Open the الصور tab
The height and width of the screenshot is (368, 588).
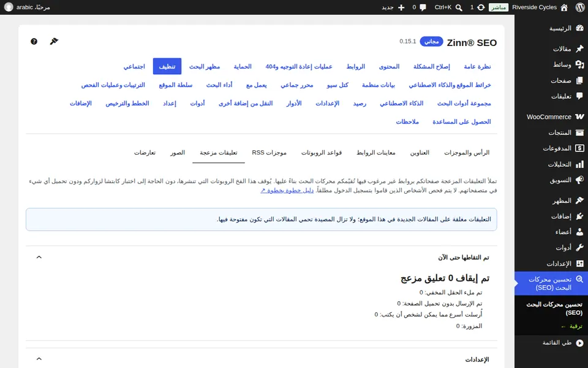point(178,153)
